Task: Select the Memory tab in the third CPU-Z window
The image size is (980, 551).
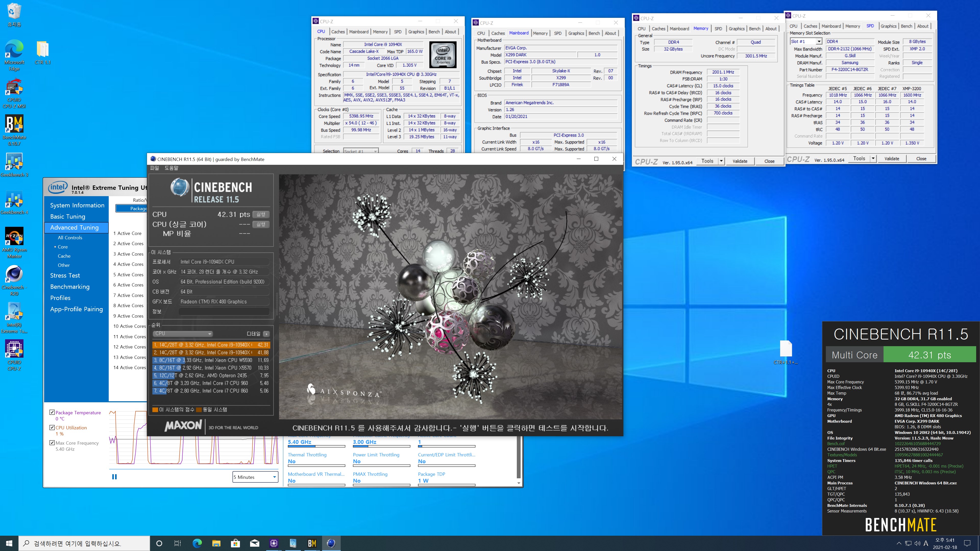Action: [x=700, y=29]
